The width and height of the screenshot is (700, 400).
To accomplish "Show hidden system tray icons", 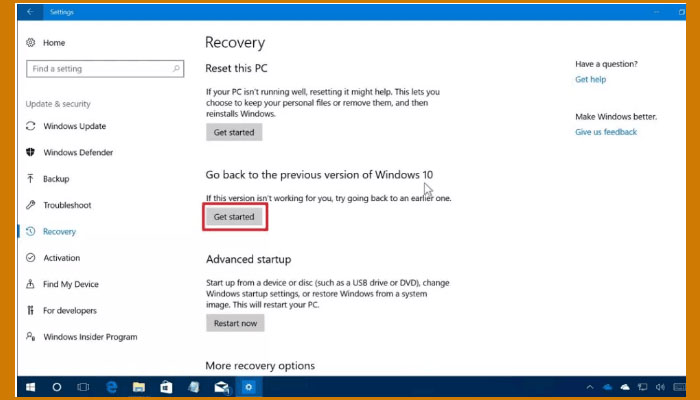I will point(588,386).
